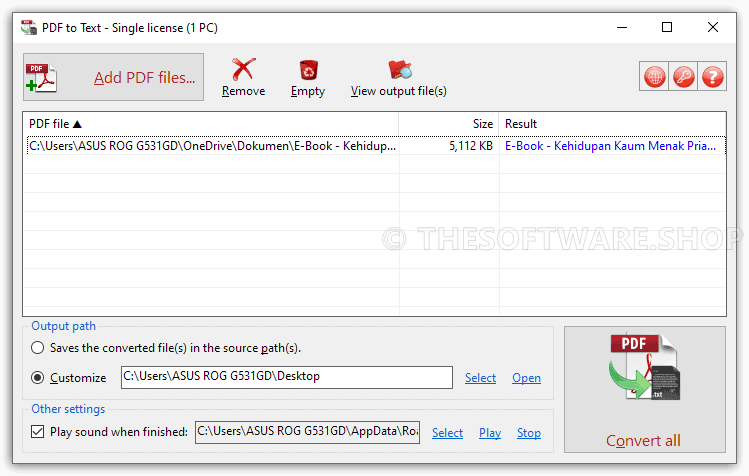Click the red key registration icon
The width and height of the screenshot is (749, 476).
click(x=684, y=76)
